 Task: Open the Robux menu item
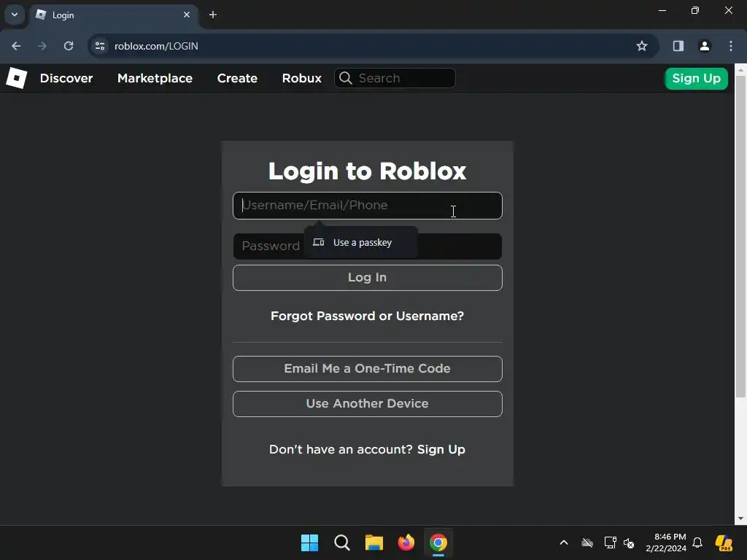click(301, 78)
